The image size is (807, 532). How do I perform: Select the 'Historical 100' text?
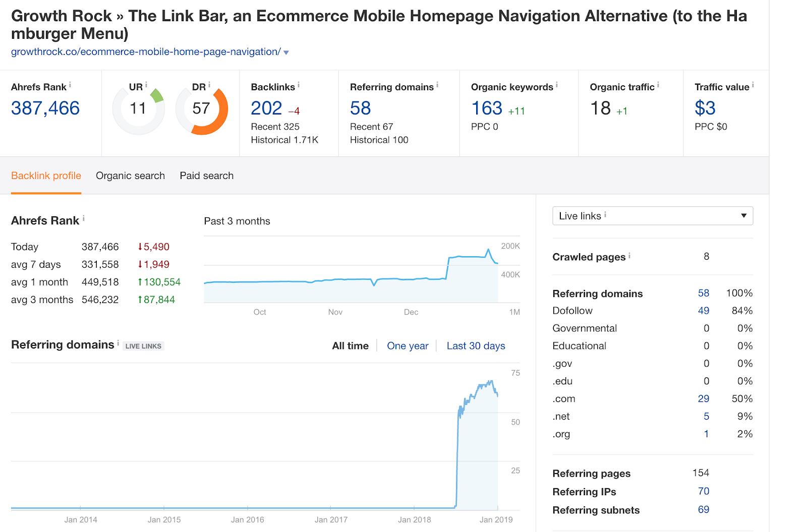379,140
